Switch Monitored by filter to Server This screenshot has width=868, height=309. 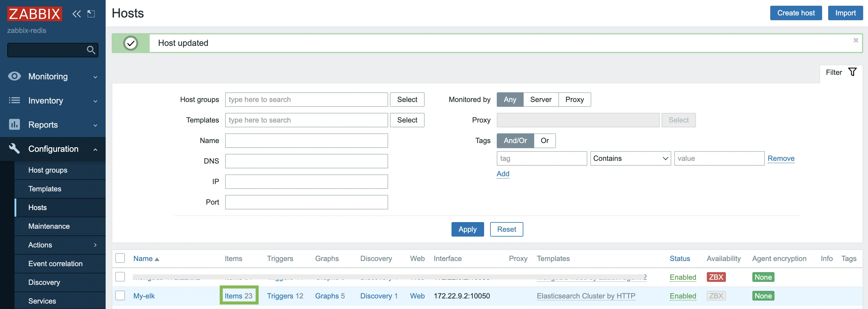tap(541, 99)
